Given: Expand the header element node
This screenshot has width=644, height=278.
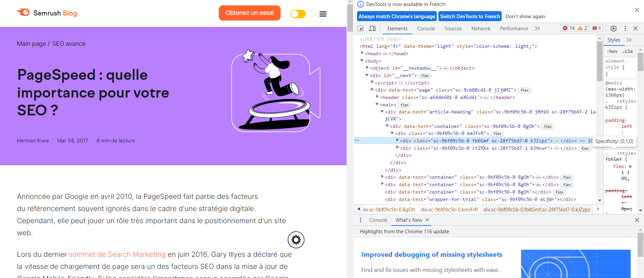Looking at the screenshot, I should pos(377,97).
